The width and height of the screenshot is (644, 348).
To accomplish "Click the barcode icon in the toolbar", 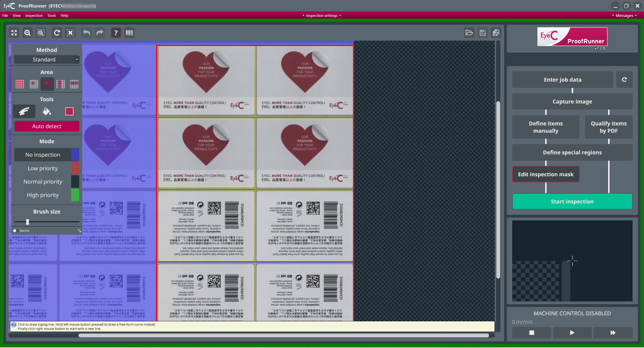I will click(129, 33).
